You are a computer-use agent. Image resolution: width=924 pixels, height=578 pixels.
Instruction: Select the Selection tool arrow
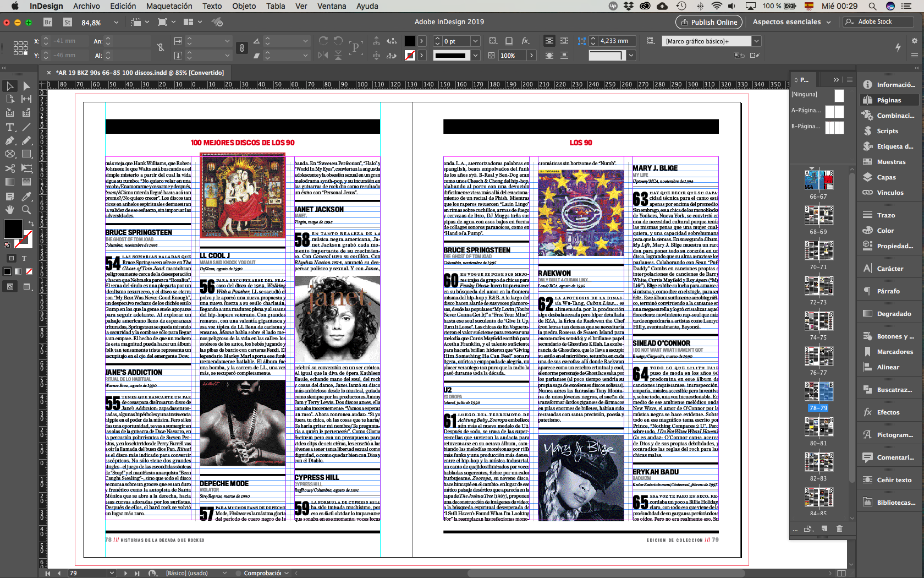coord(10,86)
